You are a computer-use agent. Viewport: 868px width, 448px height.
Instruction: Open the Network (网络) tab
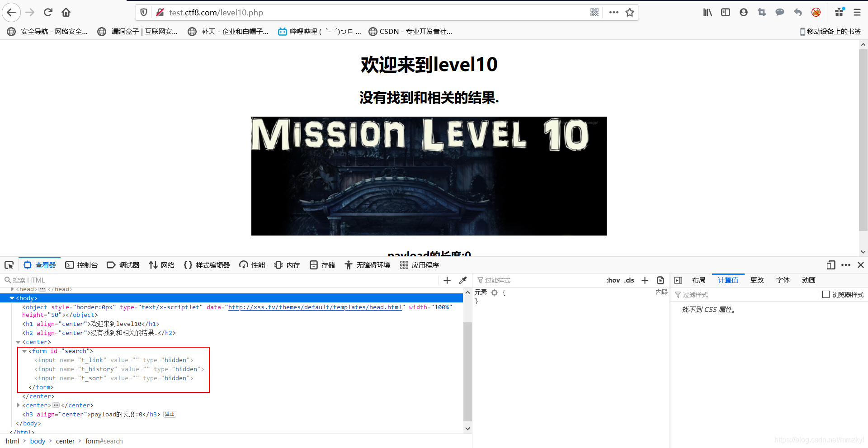[x=162, y=265]
